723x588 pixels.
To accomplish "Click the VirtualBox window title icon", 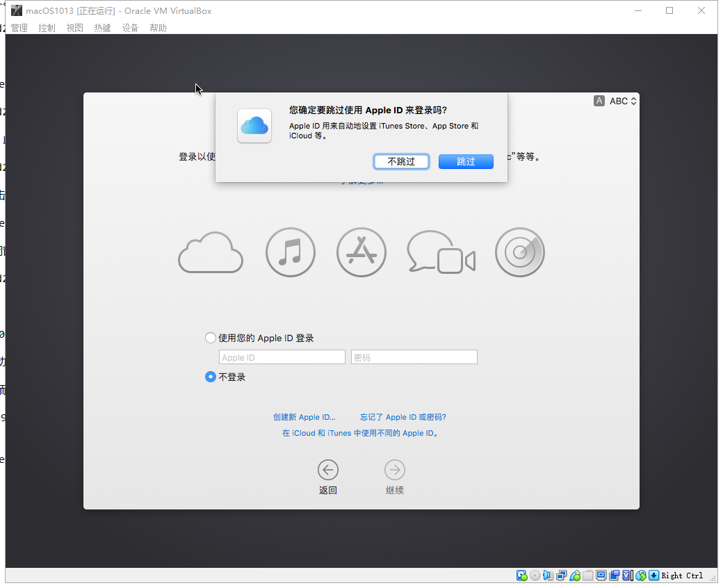I will [x=17, y=10].
